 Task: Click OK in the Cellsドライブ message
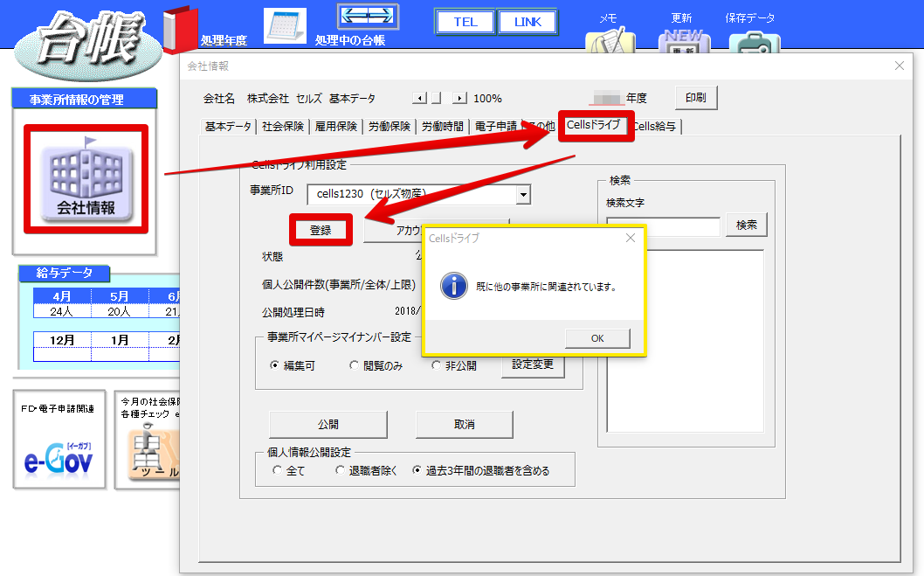(x=597, y=338)
